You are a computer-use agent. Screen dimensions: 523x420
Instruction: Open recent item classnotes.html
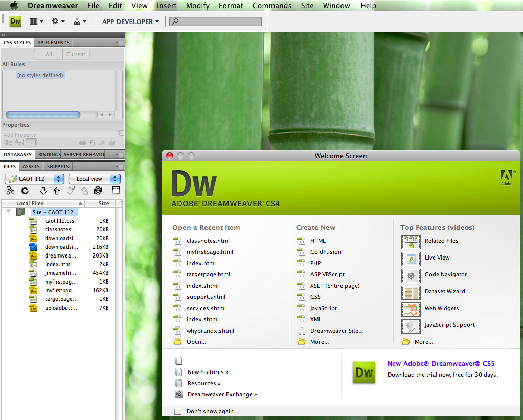pos(208,241)
